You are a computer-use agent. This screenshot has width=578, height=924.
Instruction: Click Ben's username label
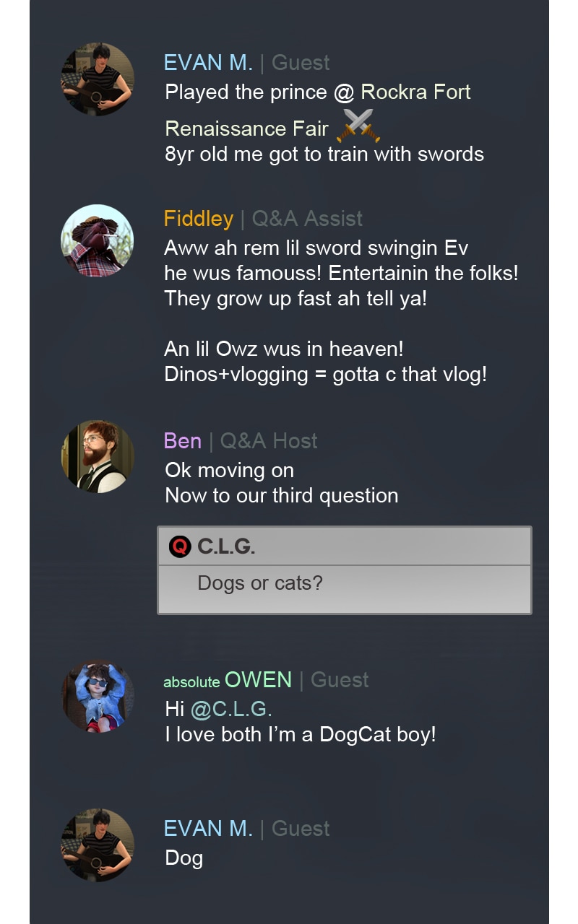(183, 441)
